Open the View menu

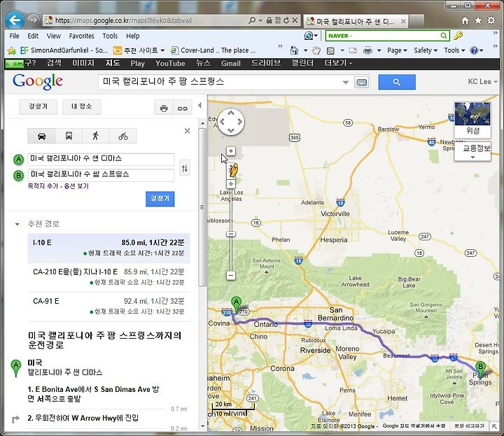pos(53,36)
